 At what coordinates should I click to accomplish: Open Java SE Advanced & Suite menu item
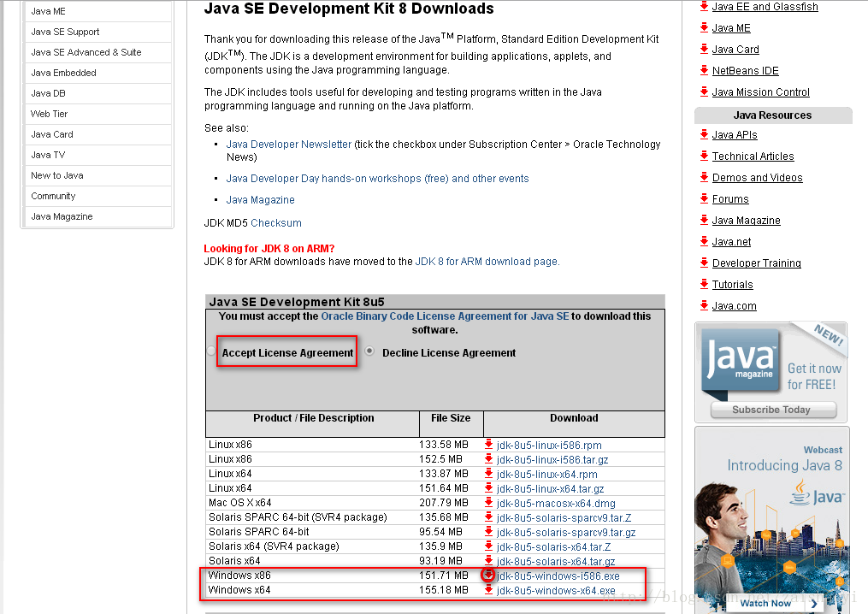click(x=98, y=53)
